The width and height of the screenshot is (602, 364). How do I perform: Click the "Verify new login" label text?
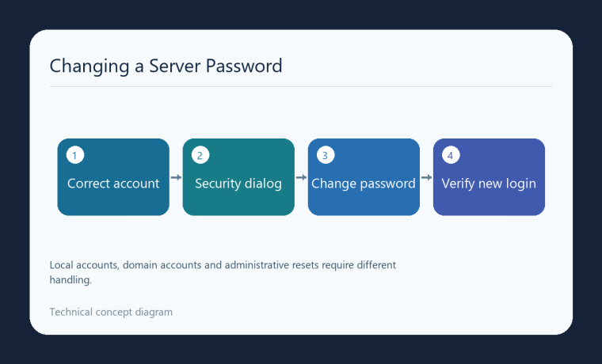pyautogui.click(x=489, y=184)
